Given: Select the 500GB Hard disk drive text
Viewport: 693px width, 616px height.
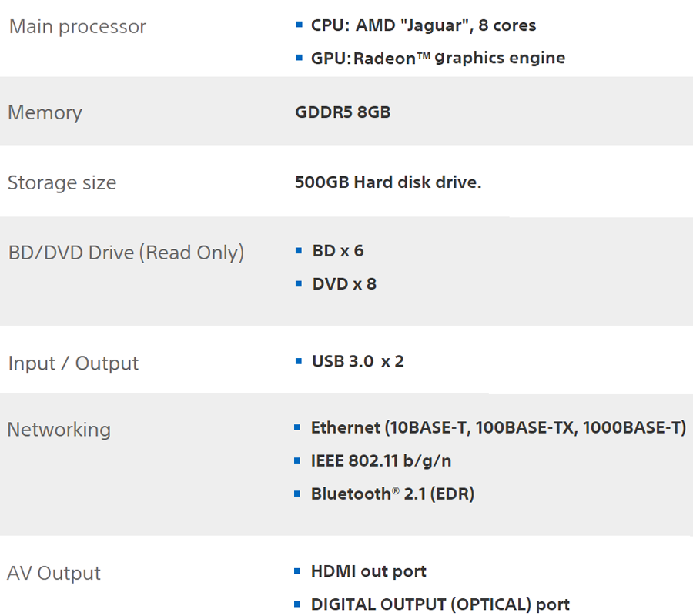Looking at the screenshot, I should pos(388,182).
